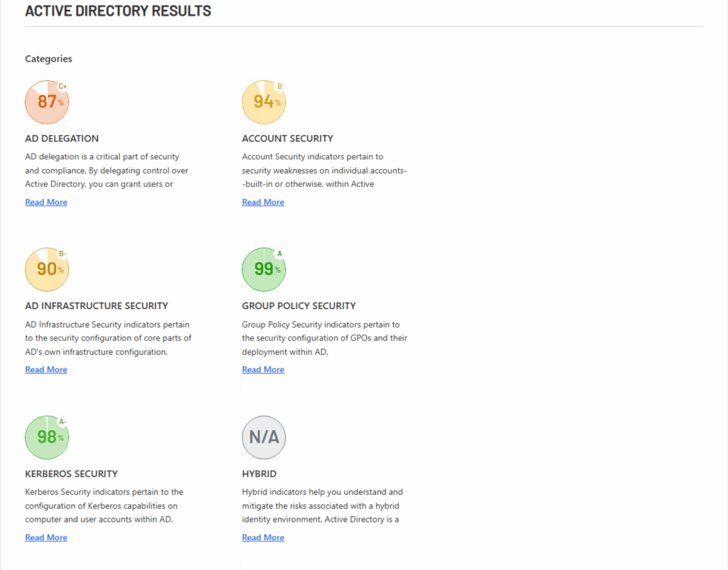Viewport: 728px width, 570px height.
Task: Click the Categories section label
Action: [48, 59]
